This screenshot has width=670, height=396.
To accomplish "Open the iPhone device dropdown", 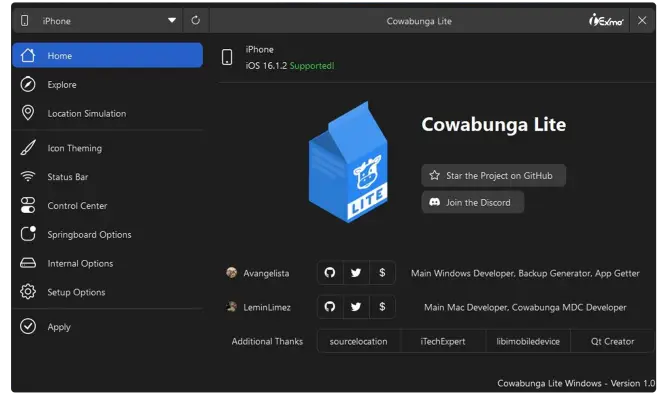I will 98,21.
